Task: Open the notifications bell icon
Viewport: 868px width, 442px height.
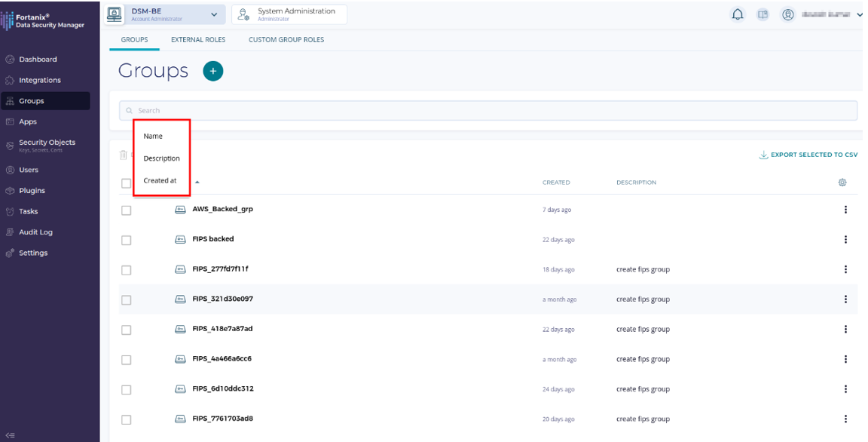Action: pyautogui.click(x=738, y=14)
